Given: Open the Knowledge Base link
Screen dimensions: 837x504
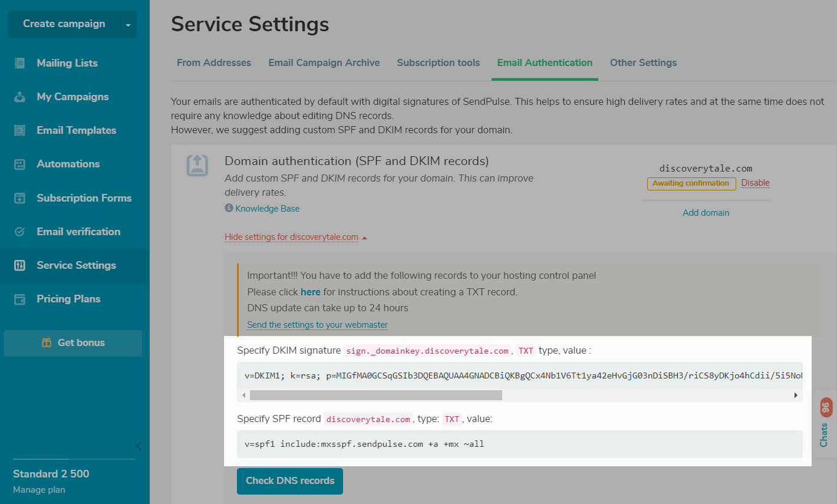Looking at the screenshot, I should tap(267, 209).
